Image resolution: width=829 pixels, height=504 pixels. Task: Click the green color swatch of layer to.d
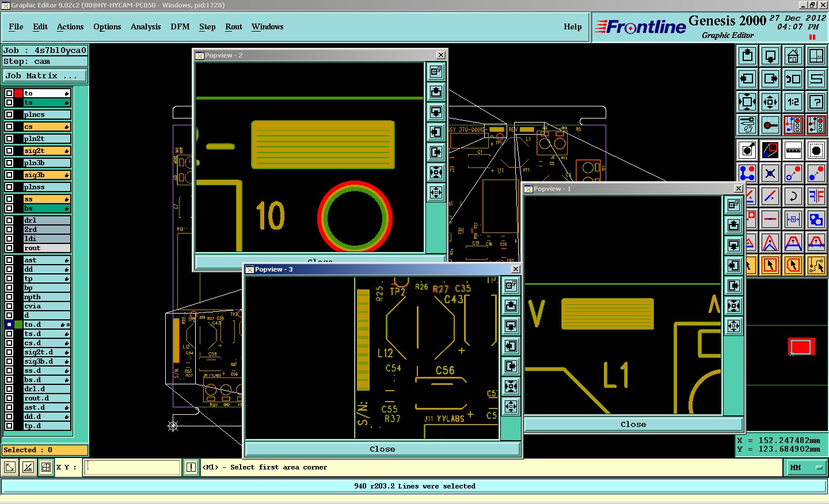18,324
